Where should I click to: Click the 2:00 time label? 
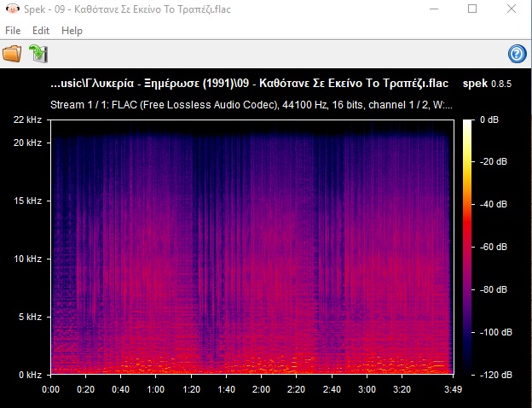coord(261,389)
